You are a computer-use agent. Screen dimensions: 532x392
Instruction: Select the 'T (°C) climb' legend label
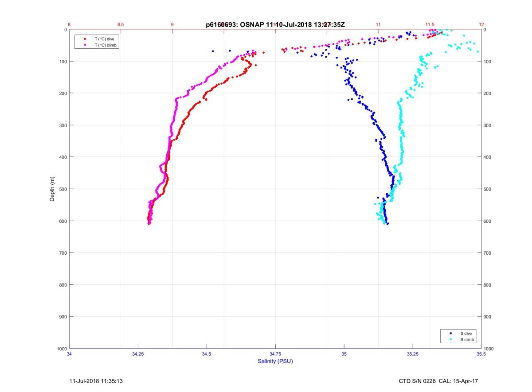[106, 45]
